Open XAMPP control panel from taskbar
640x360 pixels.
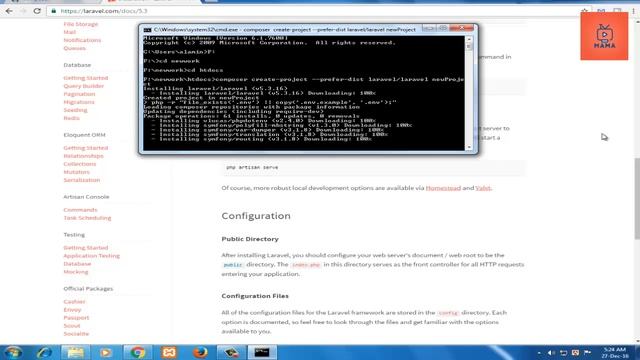pos(169,352)
